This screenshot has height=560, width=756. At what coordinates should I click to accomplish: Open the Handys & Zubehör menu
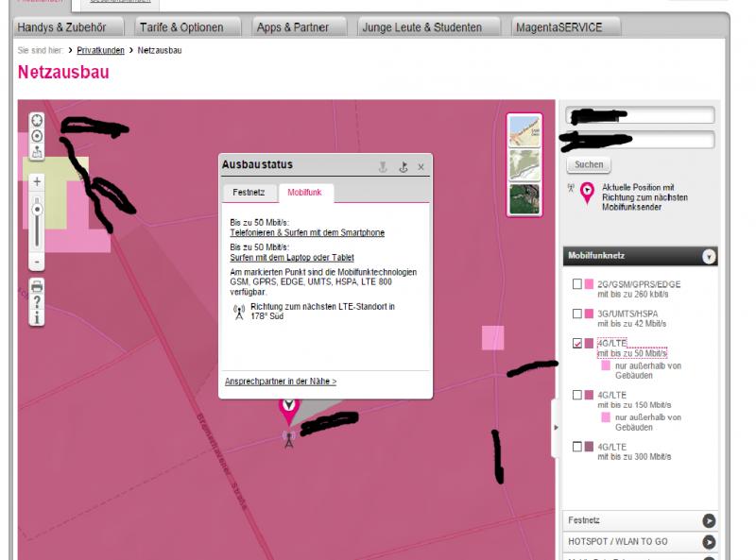68,27
